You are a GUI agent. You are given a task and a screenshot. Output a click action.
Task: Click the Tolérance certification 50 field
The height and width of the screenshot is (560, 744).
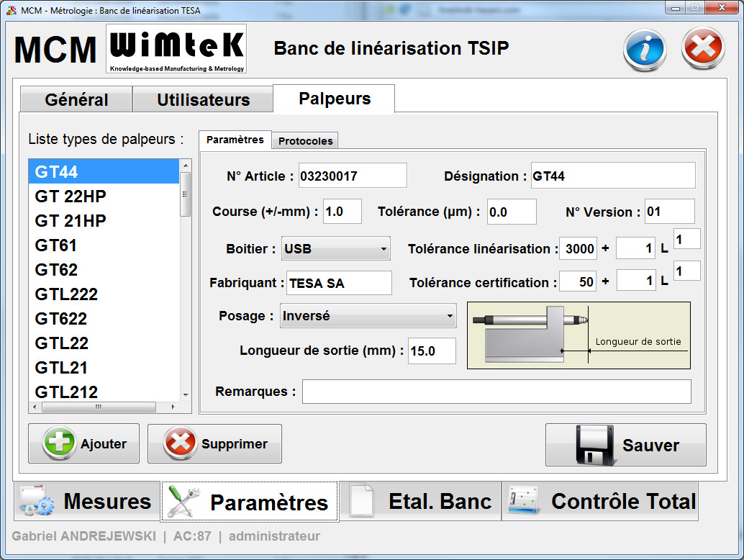(x=578, y=282)
